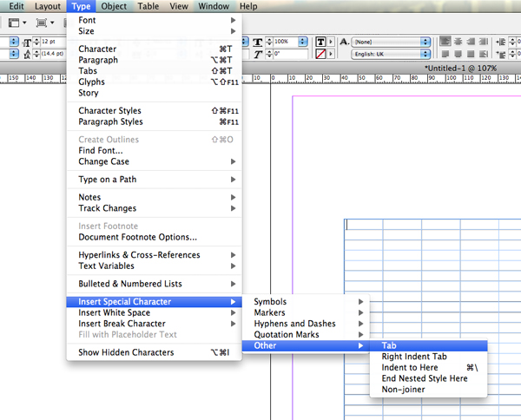This screenshot has width=521, height=420.
Task: Click the font size icon beside 12 pt
Action: pyautogui.click(x=27, y=43)
